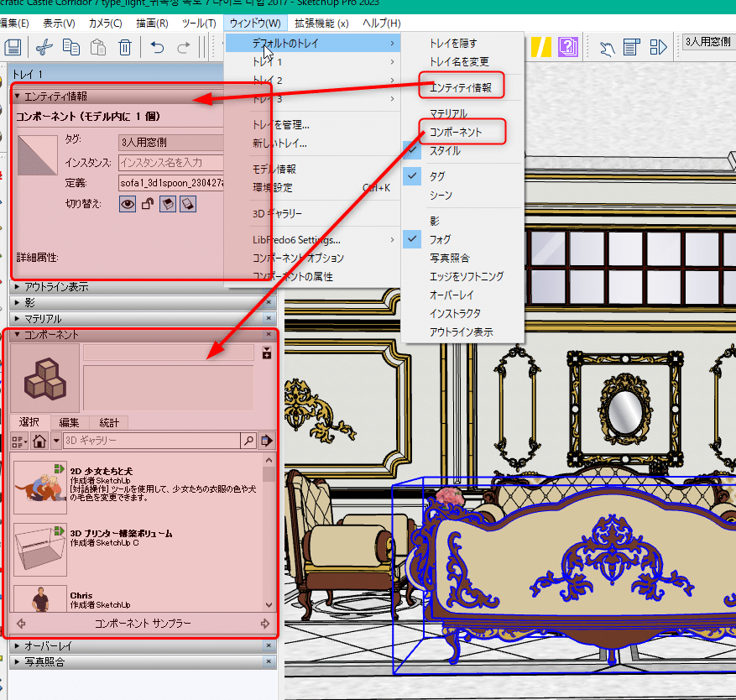
Task: Select the Chris component thumbnail
Action: click(x=40, y=598)
